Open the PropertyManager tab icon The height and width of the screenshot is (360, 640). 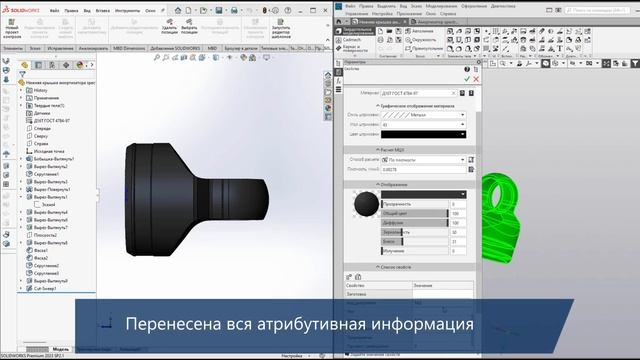pos(38,65)
